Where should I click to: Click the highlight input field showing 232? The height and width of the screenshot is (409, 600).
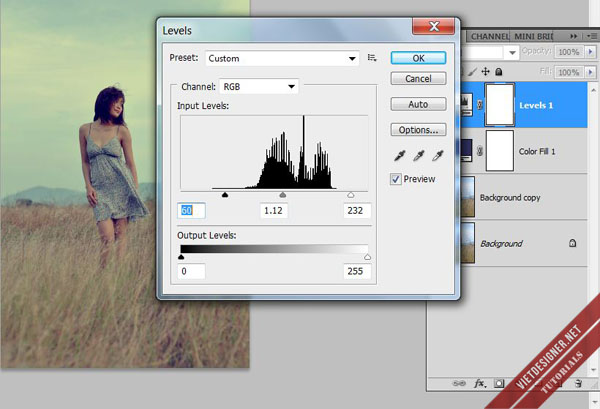[x=357, y=210]
